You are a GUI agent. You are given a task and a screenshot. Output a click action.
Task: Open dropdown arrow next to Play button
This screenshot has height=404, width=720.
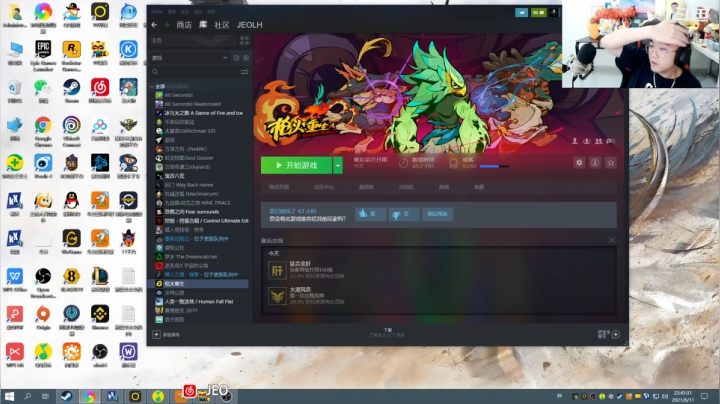click(x=338, y=165)
